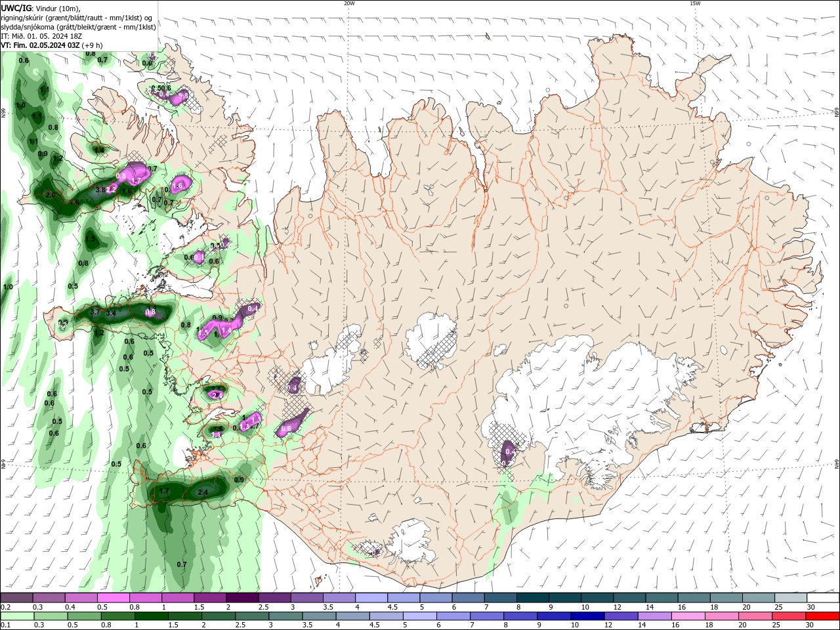Click the red final rain legend swatch

821,616
